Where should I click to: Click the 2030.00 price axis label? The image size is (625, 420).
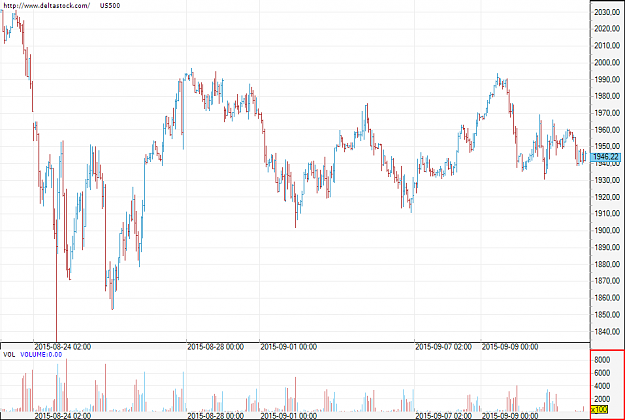click(607, 12)
